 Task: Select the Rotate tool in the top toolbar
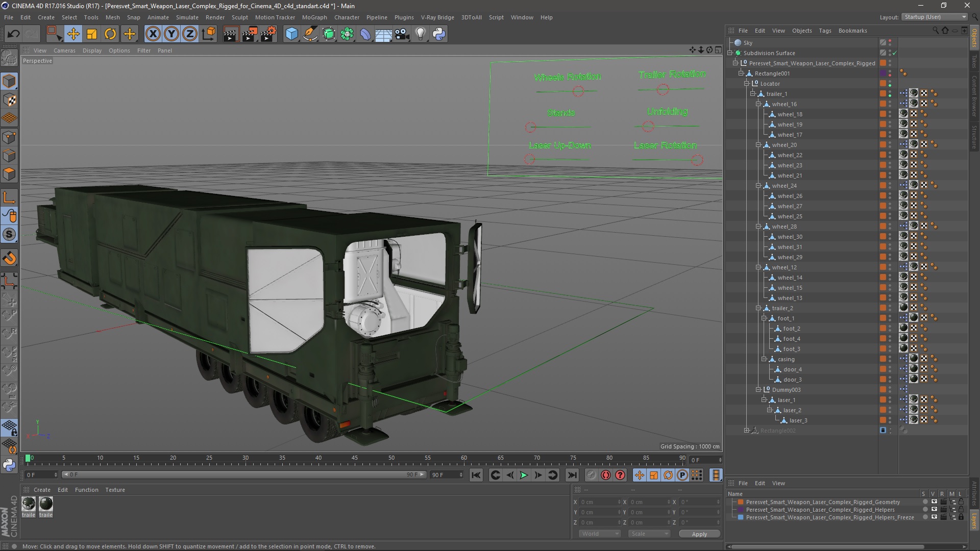click(110, 34)
